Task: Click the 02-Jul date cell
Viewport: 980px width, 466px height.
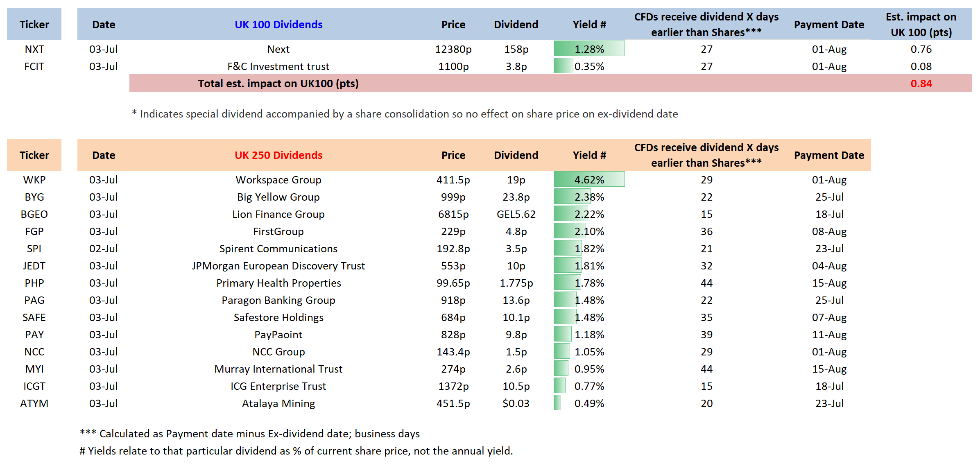Action: (104, 249)
